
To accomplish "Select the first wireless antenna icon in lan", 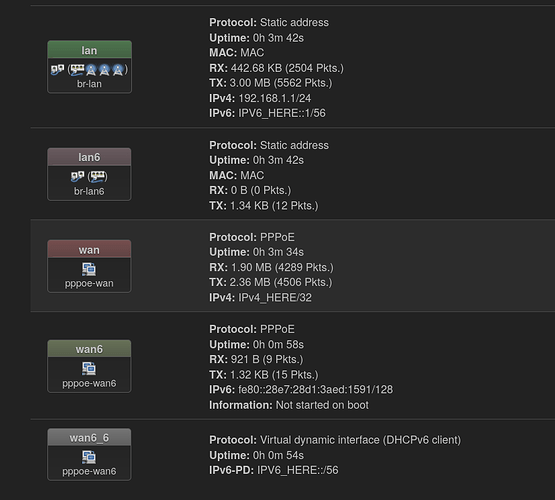I will 91,70.
